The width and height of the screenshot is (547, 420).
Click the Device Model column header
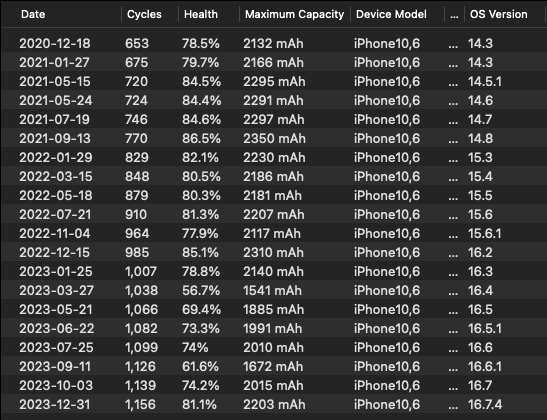point(391,14)
